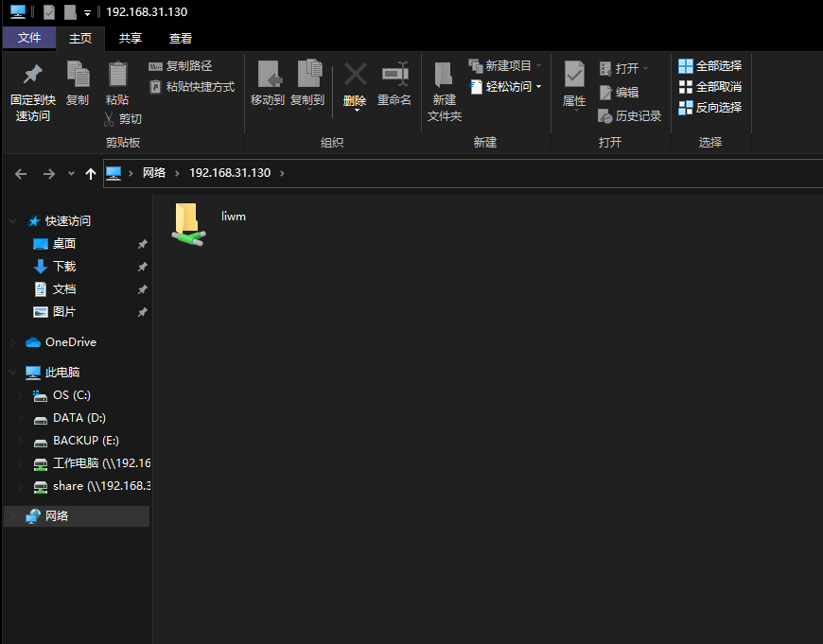
Task: Click the Forward navigation arrow
Action: [x=49, y=174]
